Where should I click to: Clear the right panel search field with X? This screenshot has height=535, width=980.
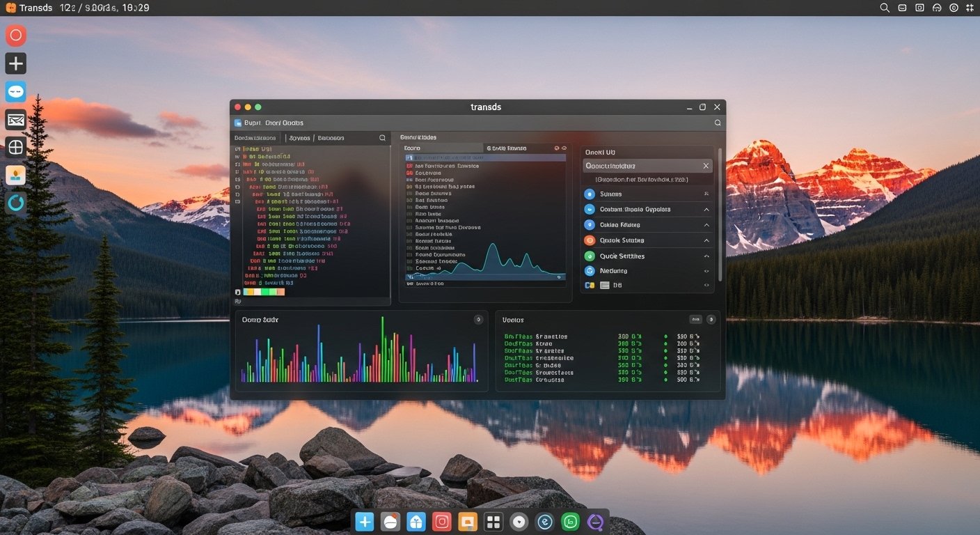point(706,166)
